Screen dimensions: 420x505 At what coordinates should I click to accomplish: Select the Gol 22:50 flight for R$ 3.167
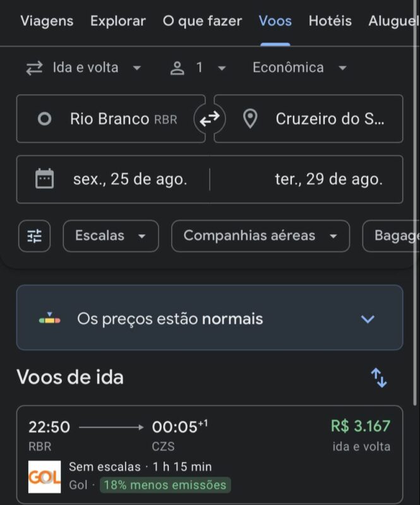click(210, 454)
